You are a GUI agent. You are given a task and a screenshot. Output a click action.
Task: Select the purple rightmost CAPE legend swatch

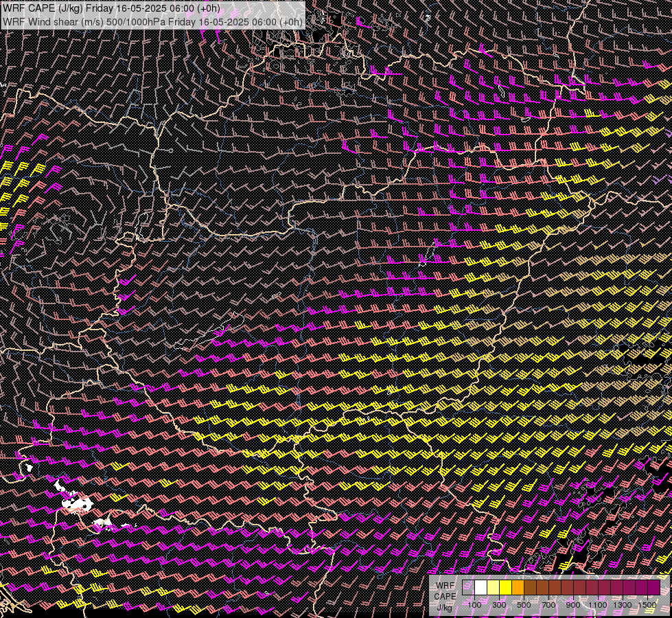point(654,587)
